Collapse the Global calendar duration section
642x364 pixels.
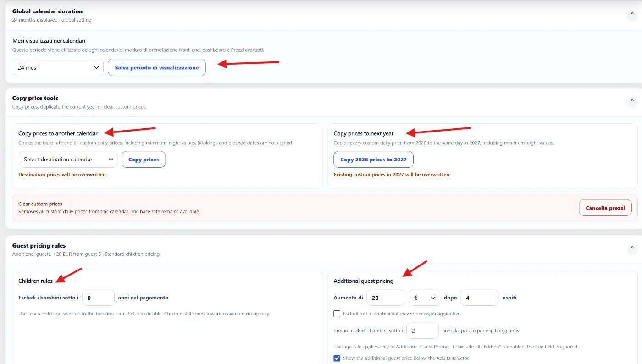[x=632, y=15]
